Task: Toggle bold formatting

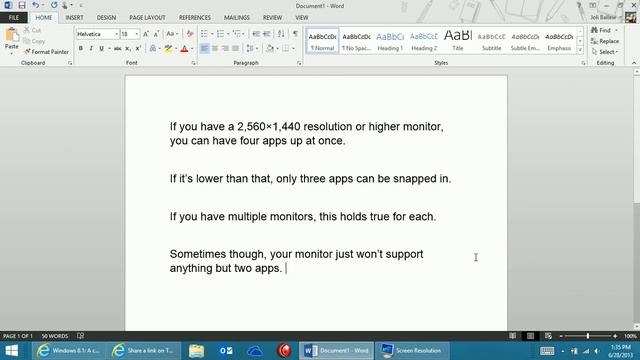Action: click(81, 49)
